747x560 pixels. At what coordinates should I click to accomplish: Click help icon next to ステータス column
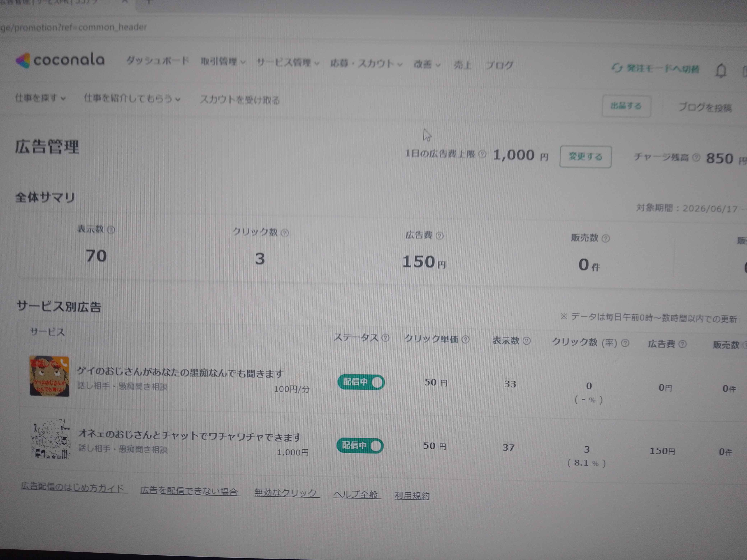coord(385,338)
